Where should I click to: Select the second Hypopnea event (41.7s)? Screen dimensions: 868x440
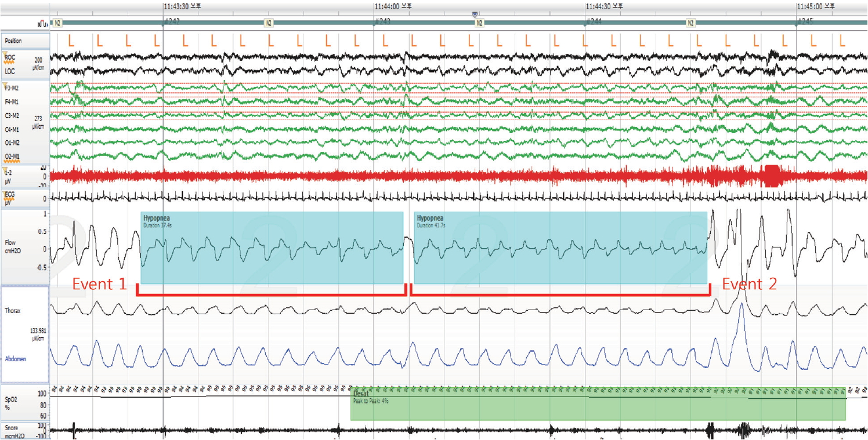560,248
